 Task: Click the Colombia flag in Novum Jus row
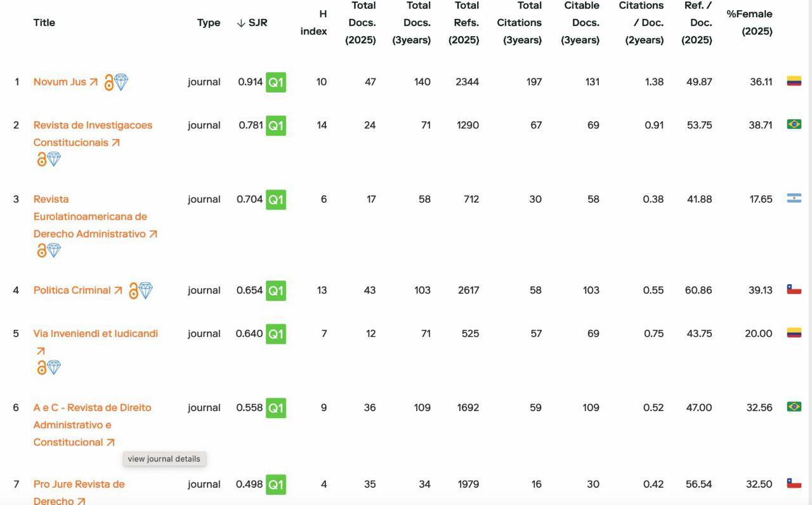pyautogui.click(x=794, y=81)
